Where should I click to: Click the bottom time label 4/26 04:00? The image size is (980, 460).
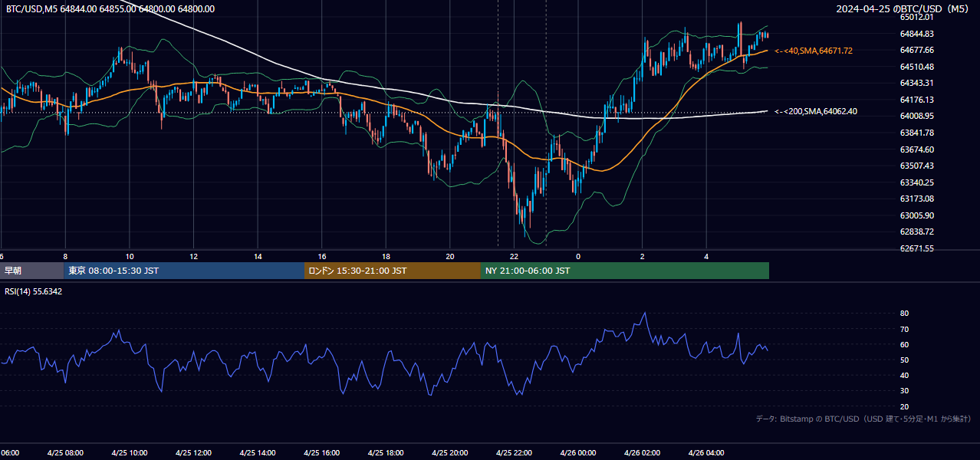[x=706, y=452]
